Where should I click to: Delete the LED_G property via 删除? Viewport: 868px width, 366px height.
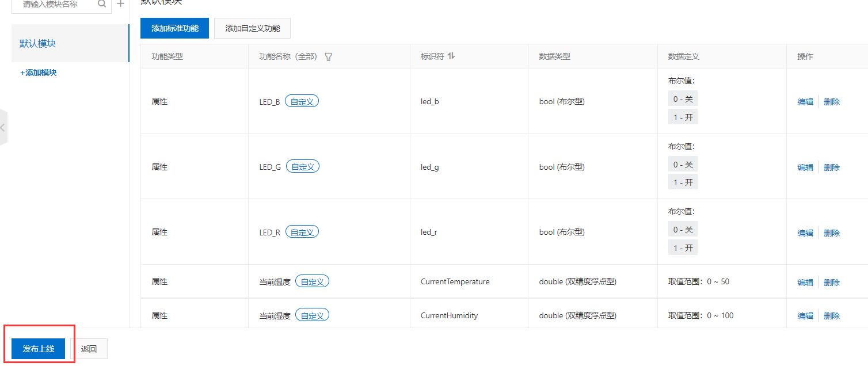832,166
